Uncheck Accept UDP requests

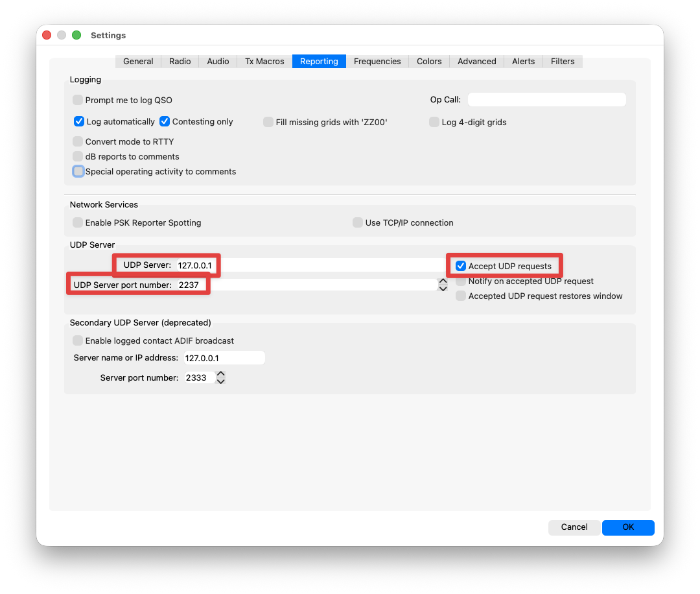(x=461, y=266)
